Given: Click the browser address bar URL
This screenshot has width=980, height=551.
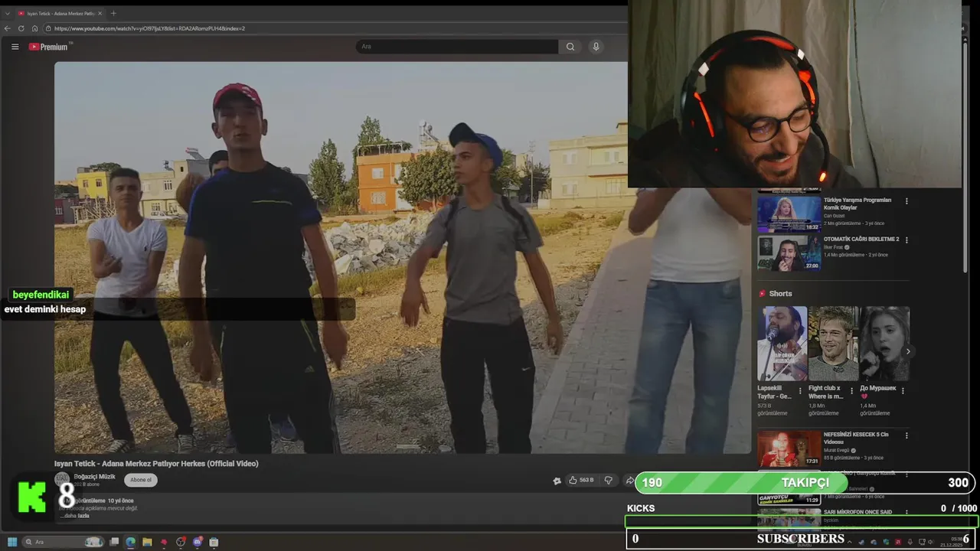Looking at the screenshot, I should [x=149, y=28].
